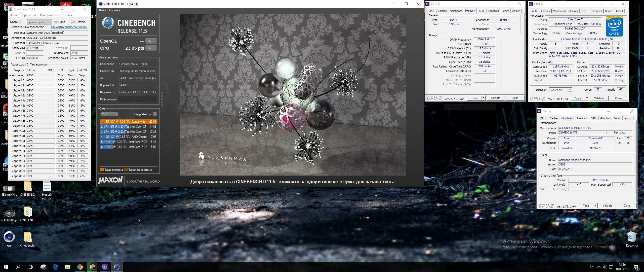Select ranking row '16Я/32П @ 2.00 ГГц'

pyautogui.click(x=129, y=122)
